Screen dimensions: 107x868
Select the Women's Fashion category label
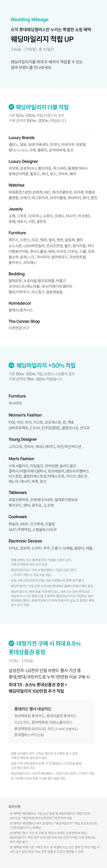click(x=25, y=415)
